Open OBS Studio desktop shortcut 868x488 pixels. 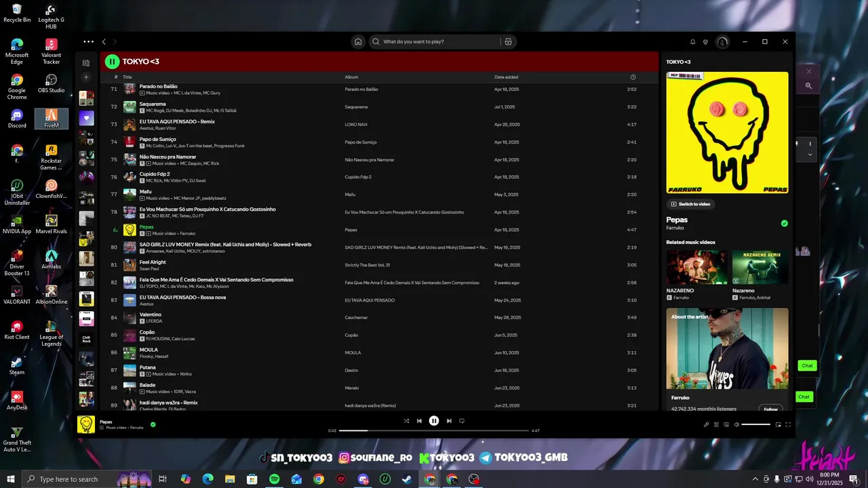click(x=52, y=83)
